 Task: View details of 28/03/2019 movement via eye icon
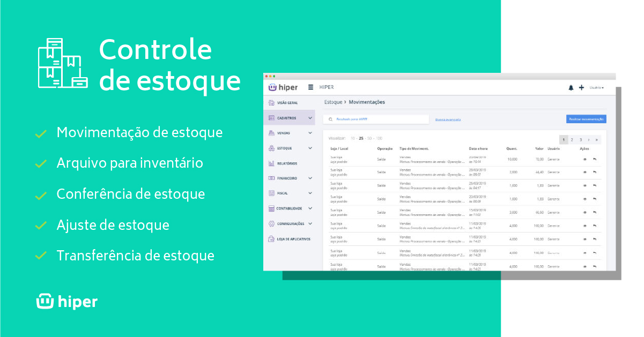click(x=584, y=173)
